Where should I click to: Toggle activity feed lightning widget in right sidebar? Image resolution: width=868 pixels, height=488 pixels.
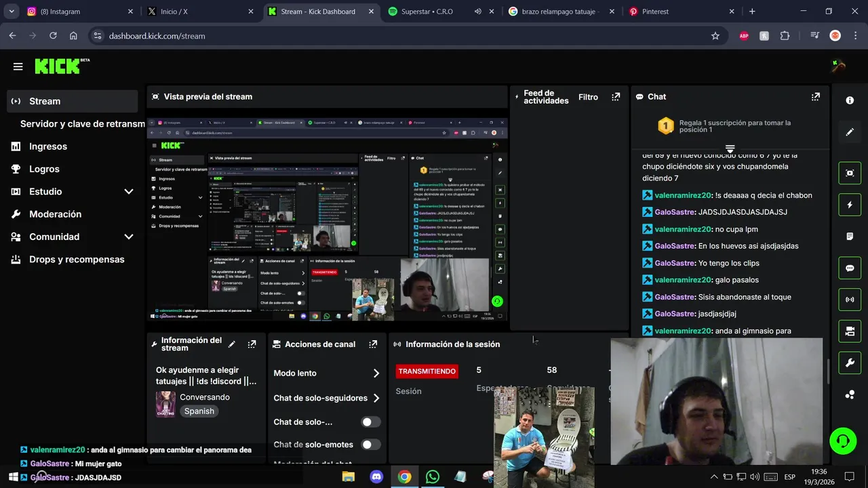point(850,205)
